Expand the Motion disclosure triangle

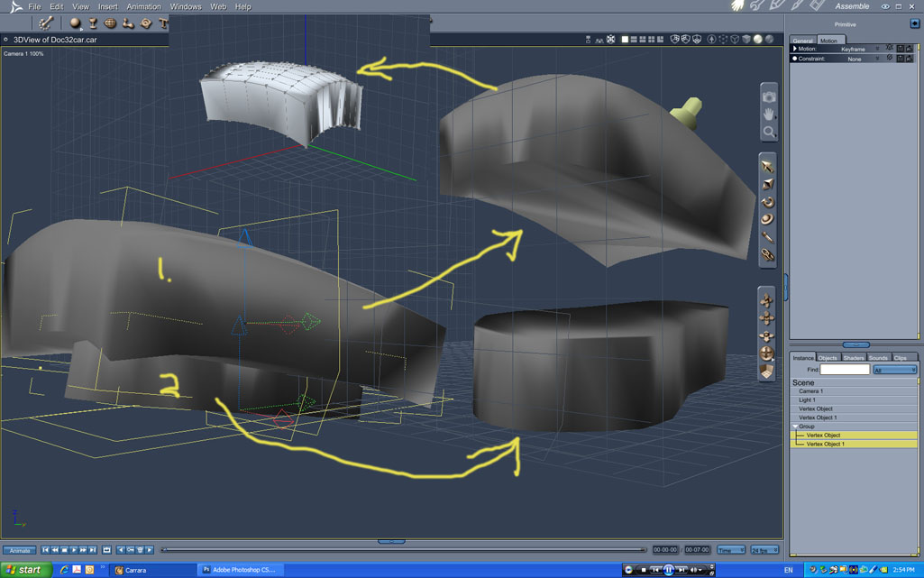coord(794,50)
